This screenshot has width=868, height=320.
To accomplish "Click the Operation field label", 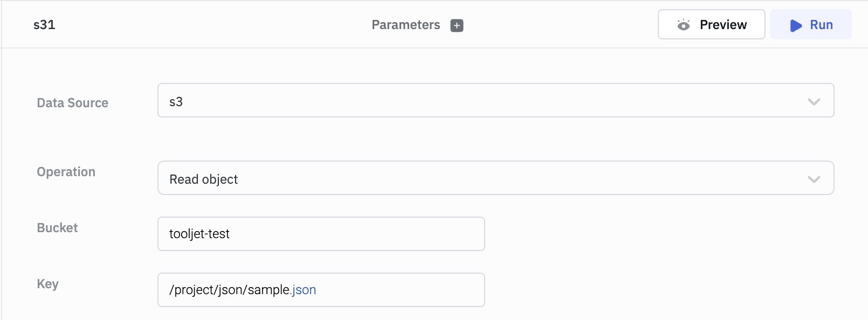I will (x=66, y=172).
